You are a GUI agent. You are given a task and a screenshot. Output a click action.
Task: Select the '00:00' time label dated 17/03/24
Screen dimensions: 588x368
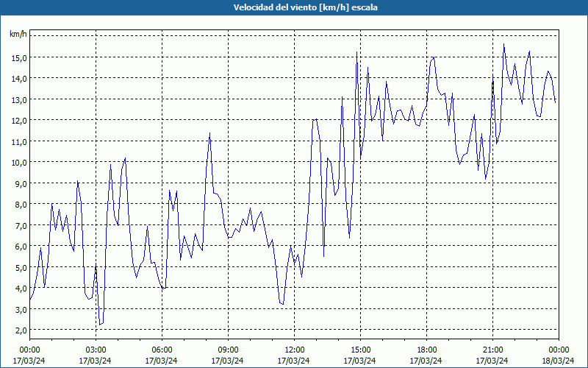pos(29,350)
